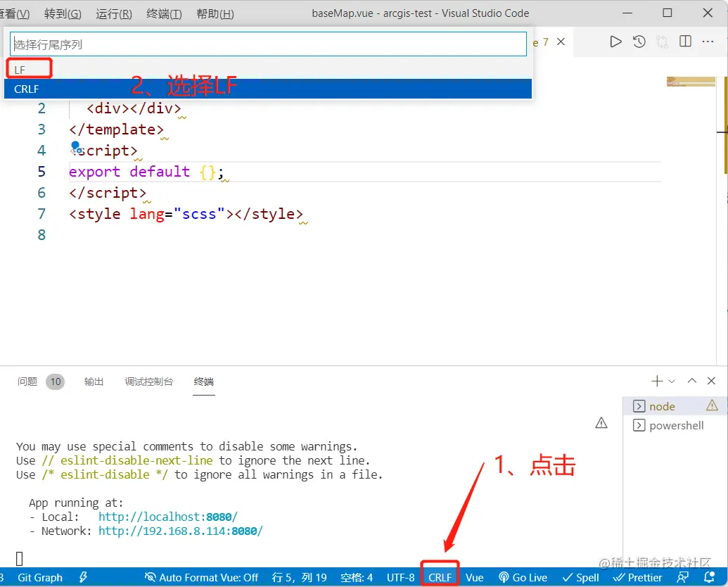Screen dimensions: 728x587
Task: Click the lightning bolt status bar icon
Action: (84, 577)
